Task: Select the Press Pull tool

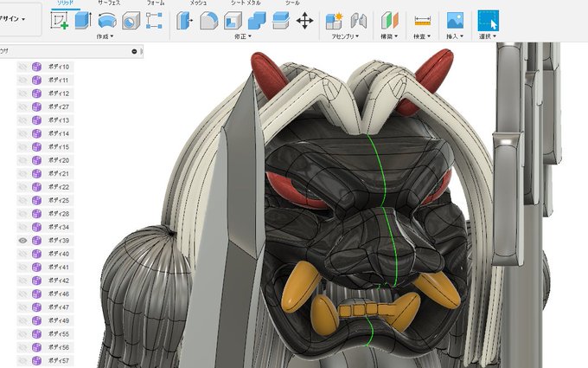Action: pyautogui.click(x=184, y=20)
